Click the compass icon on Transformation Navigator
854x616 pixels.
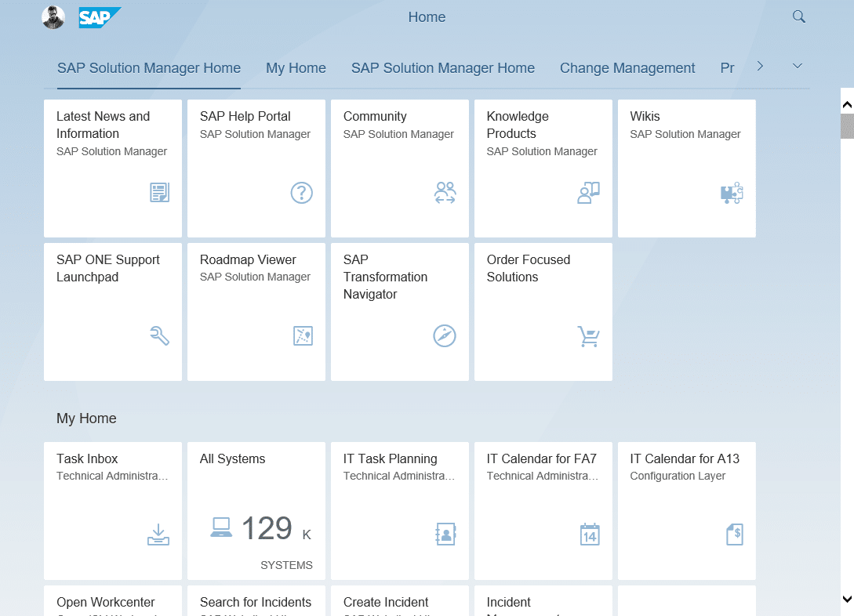[x=445, y=335]
